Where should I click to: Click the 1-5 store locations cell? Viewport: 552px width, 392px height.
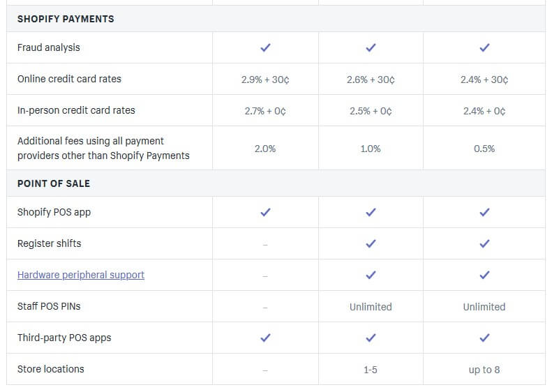[371, 370]
